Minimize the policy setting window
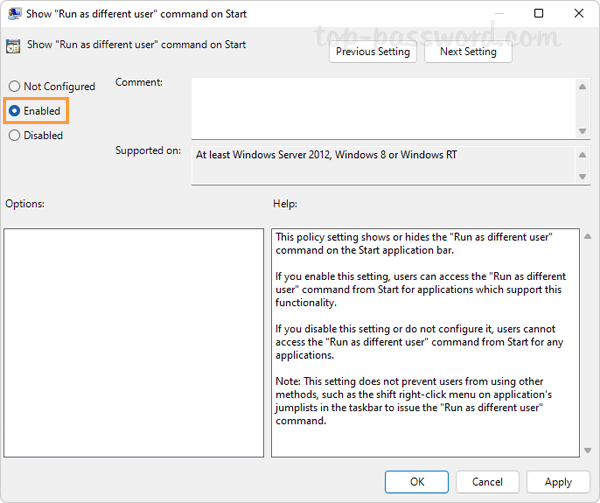Viewport: 600px width, 503px height. click(x=496, y=14)
